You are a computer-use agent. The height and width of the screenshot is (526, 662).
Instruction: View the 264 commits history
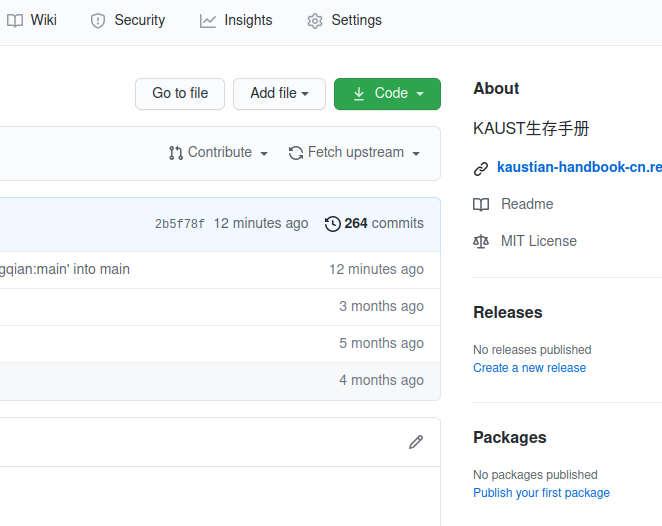[374, 223]
